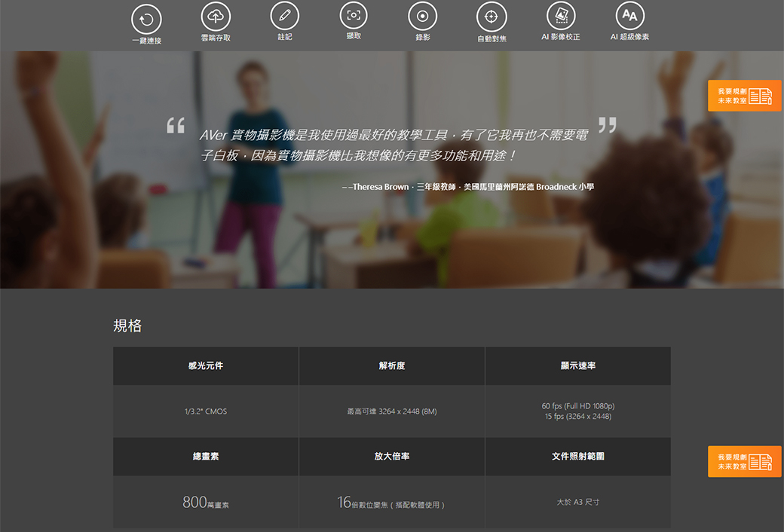The height and width of the screenshot is (532, 784).
Task: Click the Theresa Brown attribution line
Action: [x=468, y=187]
